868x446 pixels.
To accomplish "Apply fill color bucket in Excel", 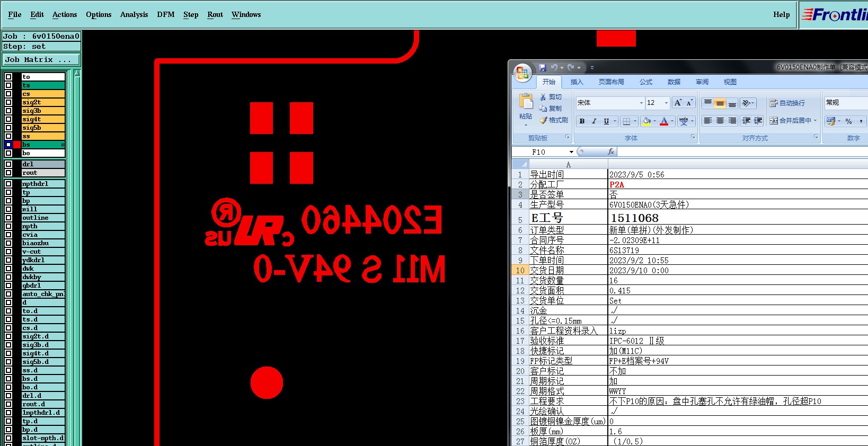I will (x=646, y=121).
